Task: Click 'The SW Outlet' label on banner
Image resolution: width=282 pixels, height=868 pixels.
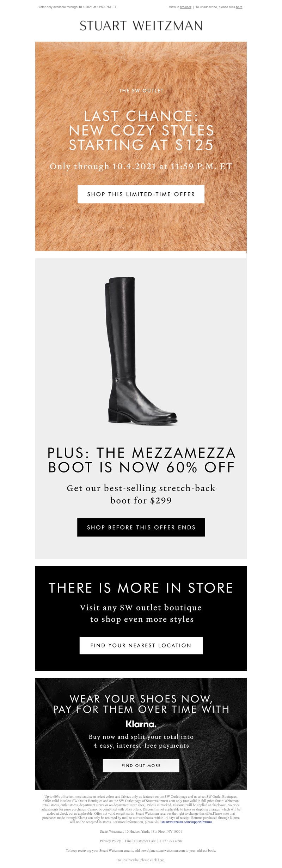Action: click(141, 91)
